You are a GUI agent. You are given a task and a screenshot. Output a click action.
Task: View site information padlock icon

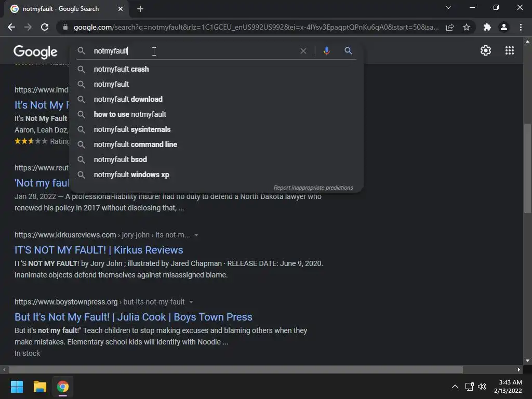65,27
